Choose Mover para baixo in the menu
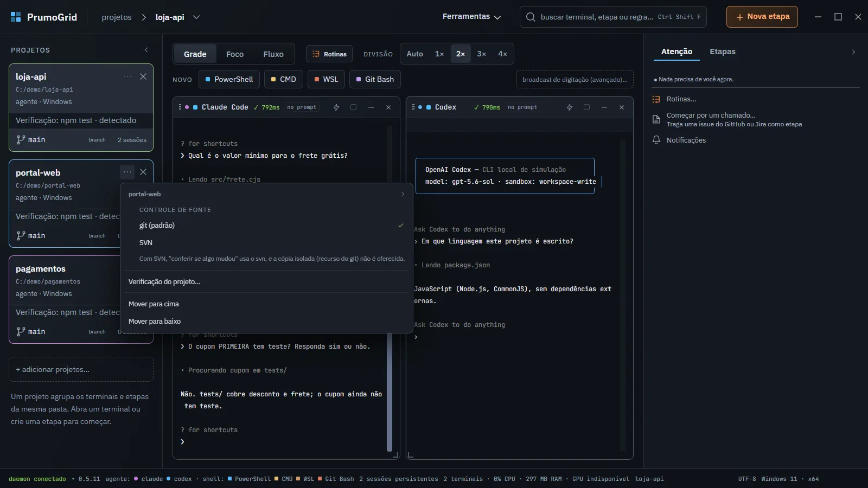This screenshot has width=868, height=488. click(x=266, y=322)
